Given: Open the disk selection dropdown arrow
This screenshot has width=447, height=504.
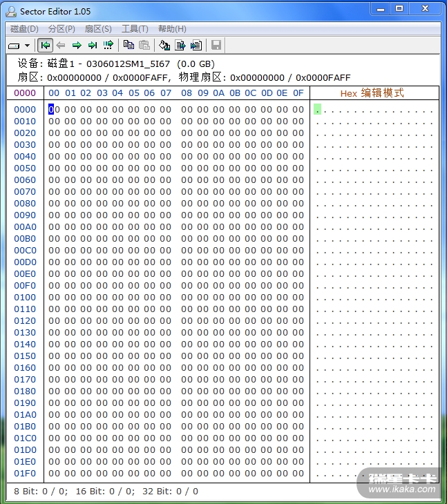Looking at the screenshot, I should click(28, 46).
